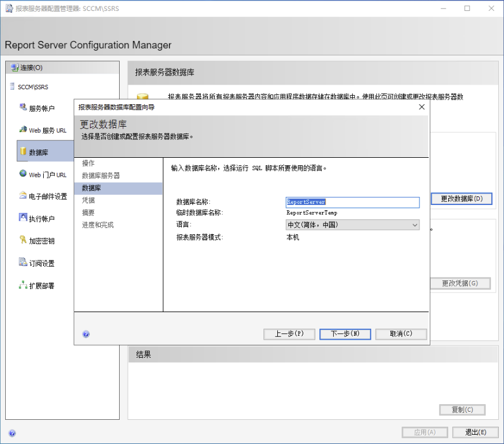Open the 服务帐户 icon in the sidebar
Viewport: 504px width, 444px height.
(x=23, y=107)
